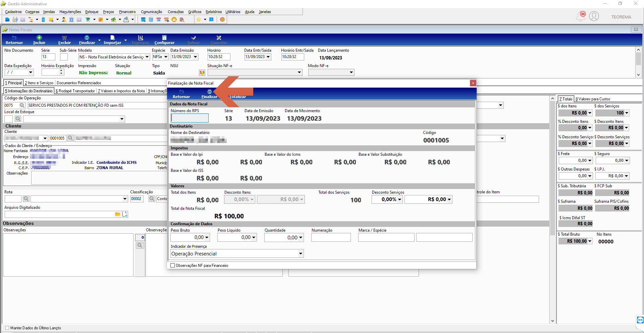Open the Peso Bruto dropdown
The width and height of the screenshot is (644, 333).
(x=207, y=238)
